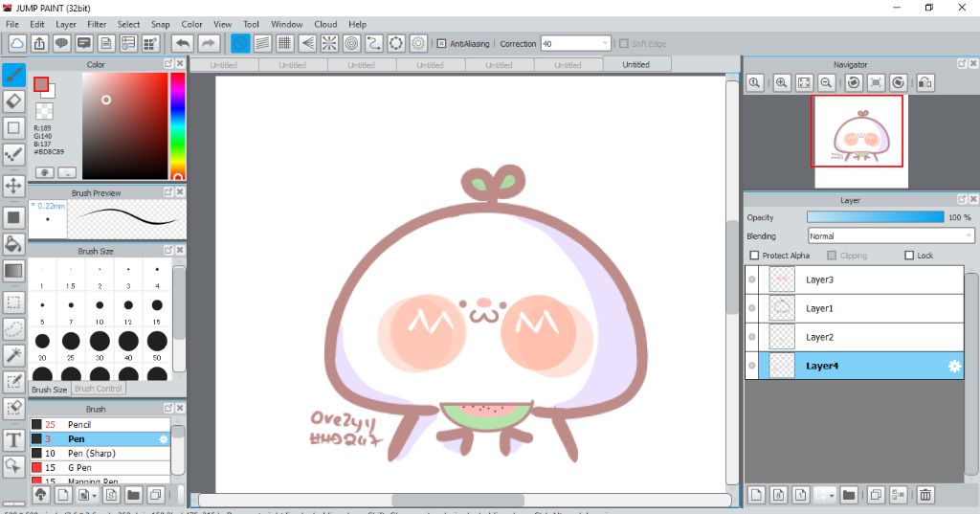
Task: Toggle the Soft Edge checkbox
Action: point(624,44)
